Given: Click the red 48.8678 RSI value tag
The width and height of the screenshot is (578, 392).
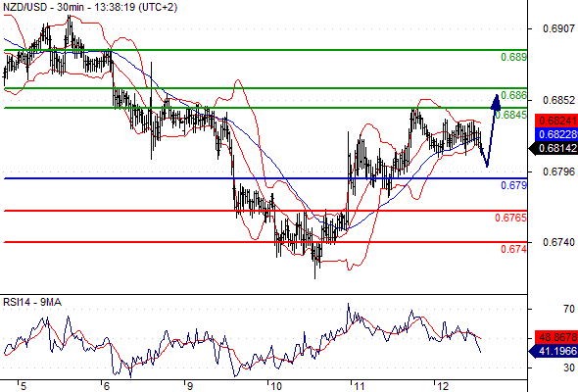Looking at the screenshot, I should [556, 337].
